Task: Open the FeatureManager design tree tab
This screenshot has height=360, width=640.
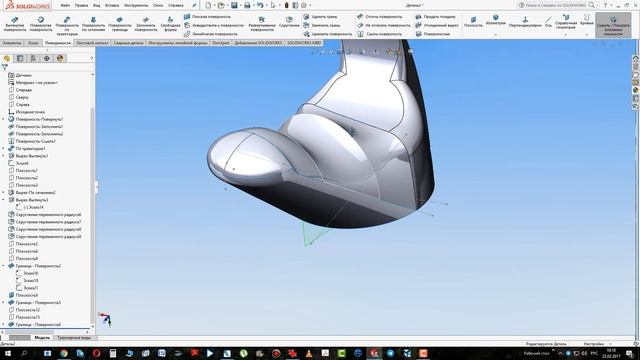Action: [7, 58]
